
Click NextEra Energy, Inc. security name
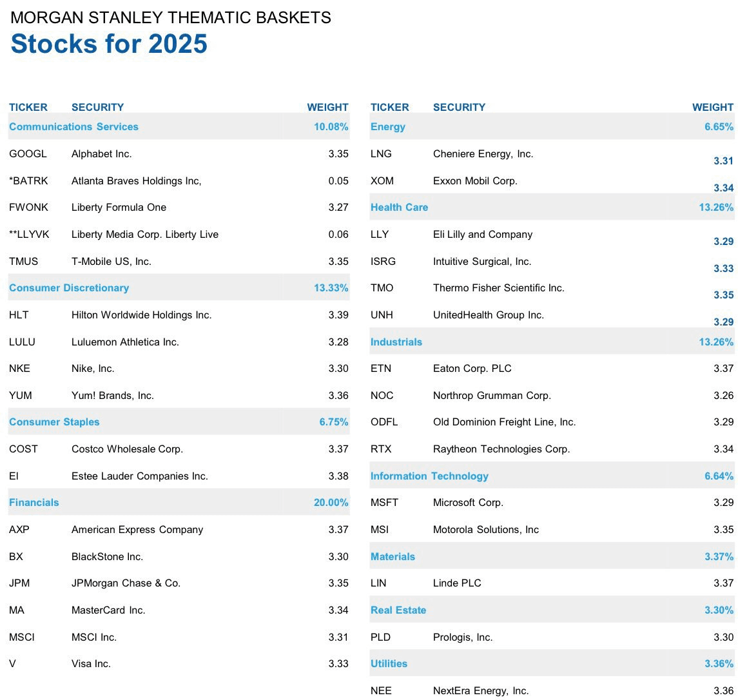click(481, 691)
